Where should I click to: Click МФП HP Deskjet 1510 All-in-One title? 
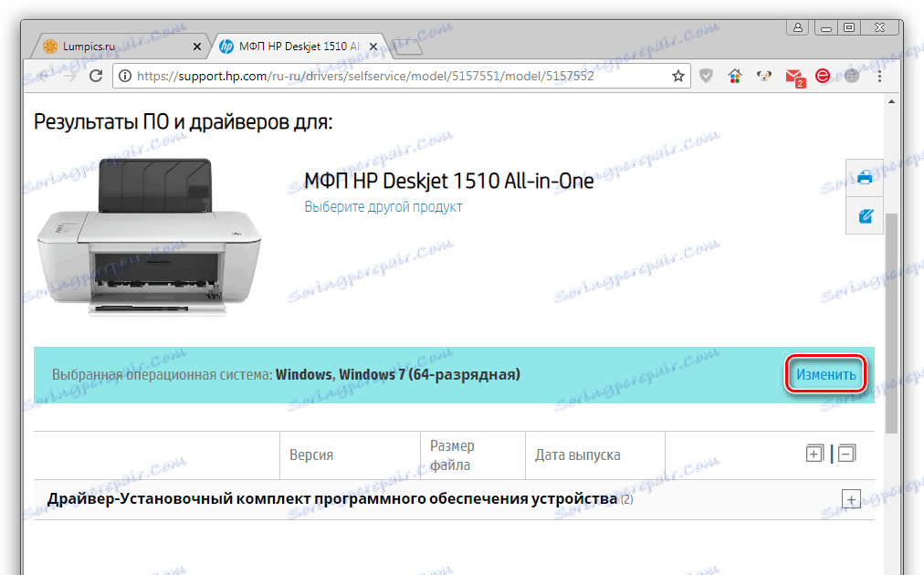point(448,181)
